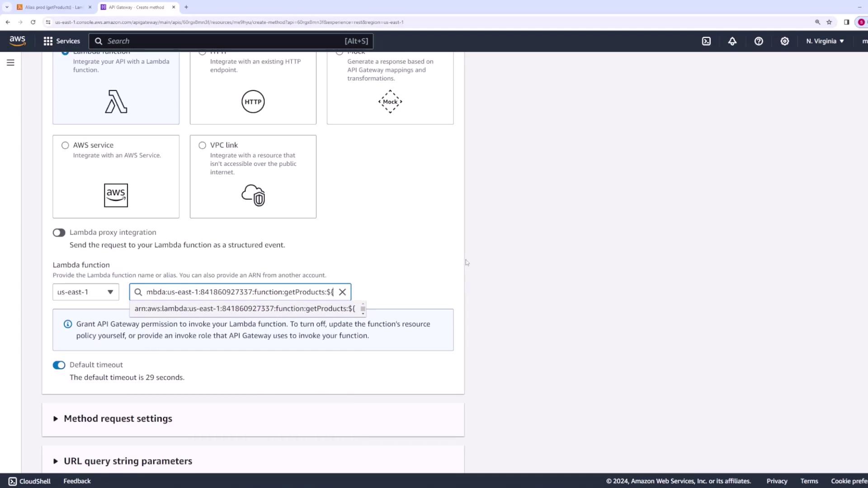Open the Services grid menu
Viewport: 868px width, 488px height.
click(x=61, y=41)
